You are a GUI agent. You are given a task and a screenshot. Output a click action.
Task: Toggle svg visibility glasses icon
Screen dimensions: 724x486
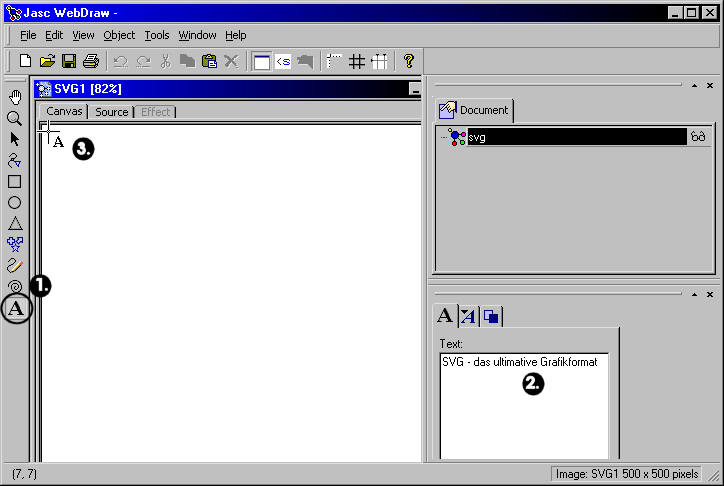point(698,137)
